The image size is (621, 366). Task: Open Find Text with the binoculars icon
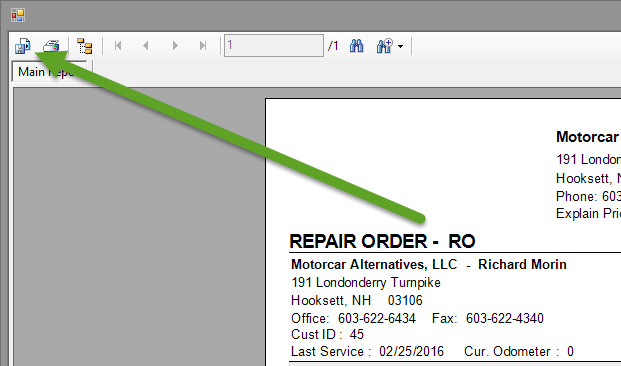[356, 46]
